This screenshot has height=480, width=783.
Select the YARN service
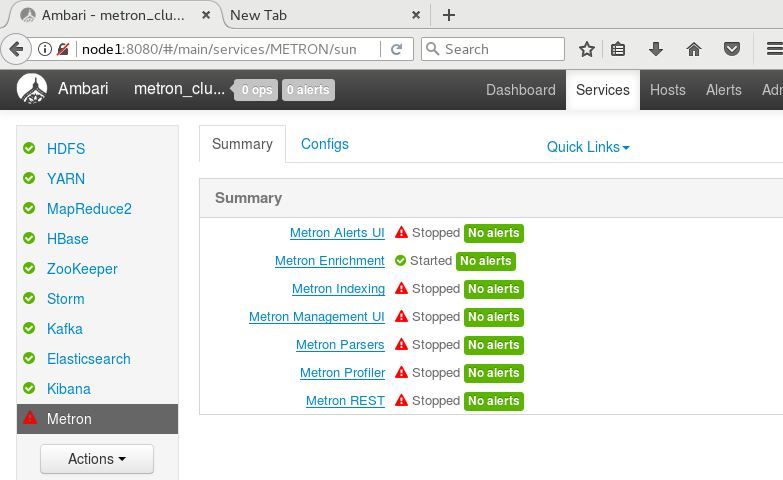(66, 178)
